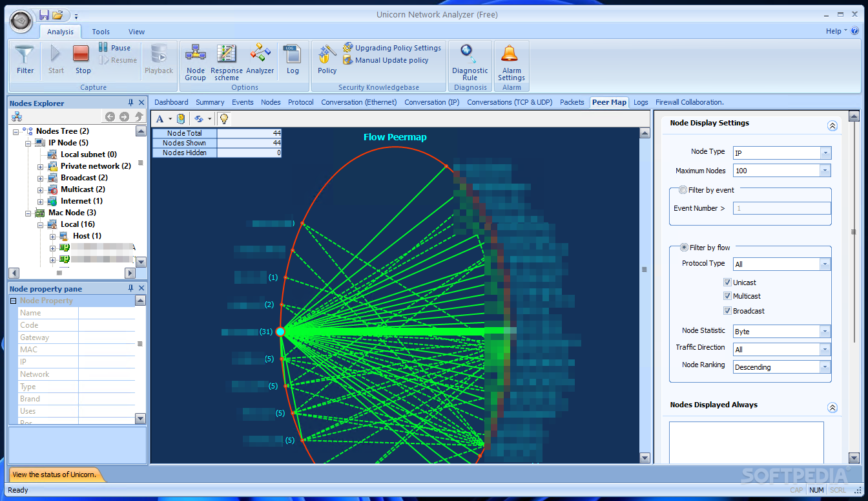Click the Nodes Displayed Always list box
This screenshot has height=501, width=868.
click(746, 443)
